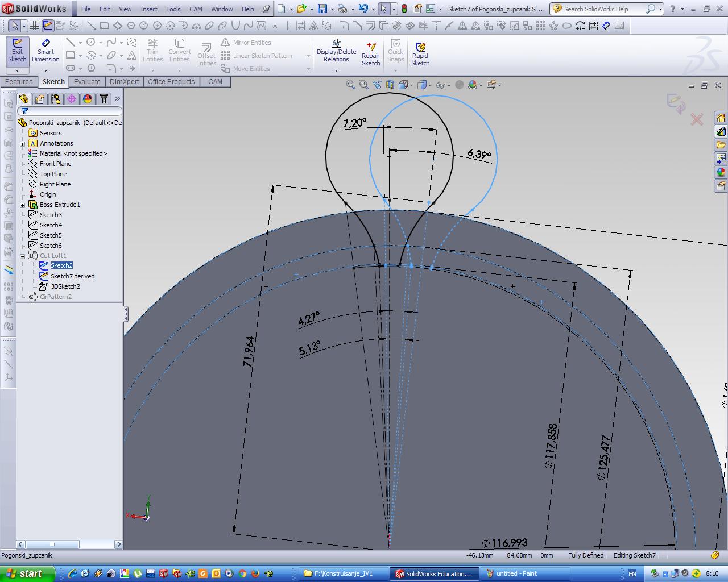Click the Rebuild traffic light icon
This screenshot has height=582, width=728.
[404, 9]
